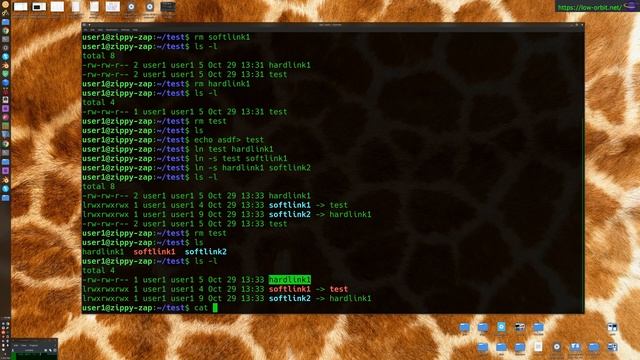Open the Help menu in the terminal
This screenshot has height=360, width=640.
click(135, 30)
